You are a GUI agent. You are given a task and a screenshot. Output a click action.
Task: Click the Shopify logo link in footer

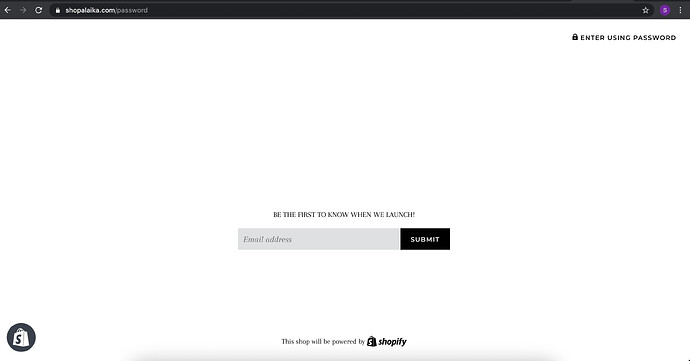point(387,341)
